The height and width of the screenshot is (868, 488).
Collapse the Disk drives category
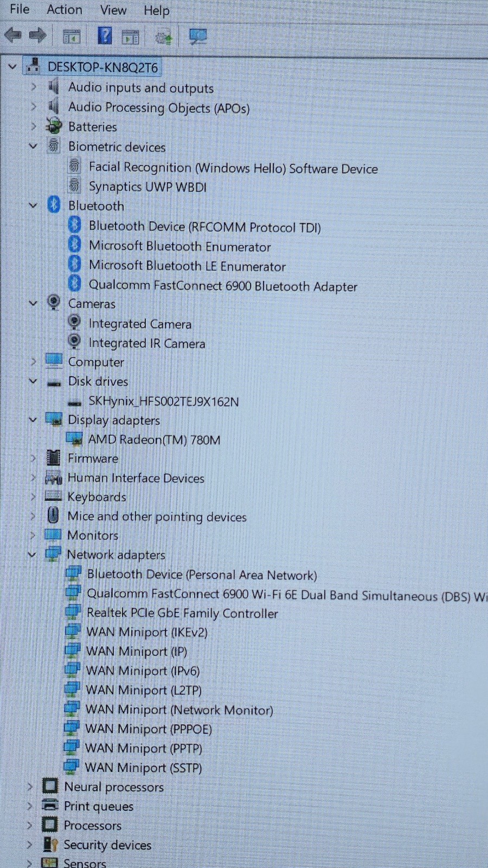point(33,381)
